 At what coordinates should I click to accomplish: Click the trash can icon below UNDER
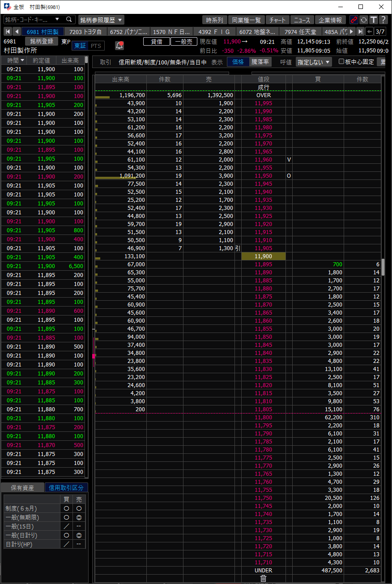point(263,579)
